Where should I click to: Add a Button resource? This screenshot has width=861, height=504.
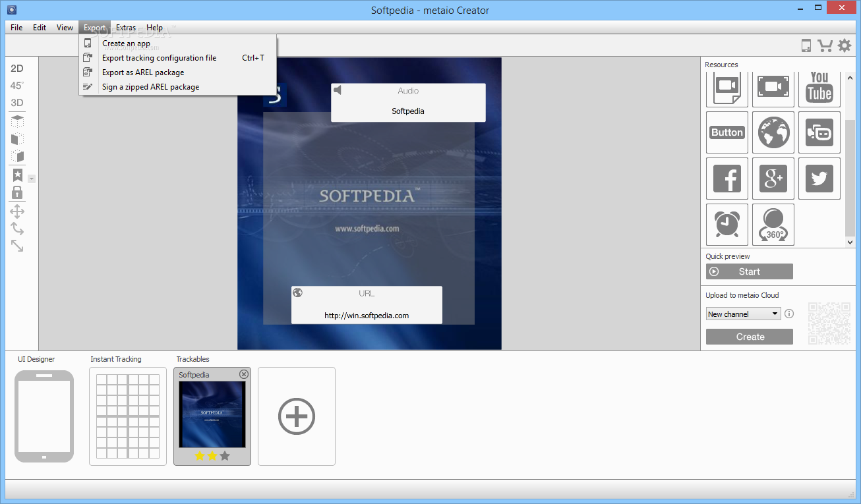pyautogui.click(x=727, y=132)
